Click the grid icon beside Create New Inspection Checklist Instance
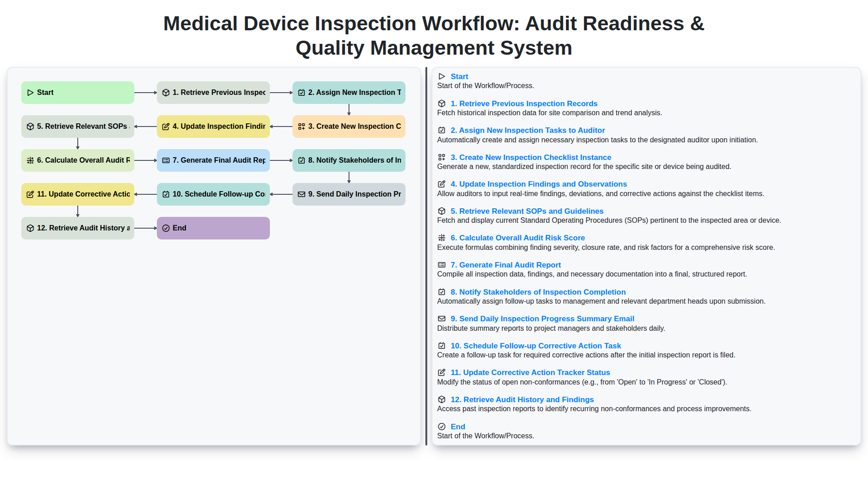Image resolution: width=868 pixels, height=488 pixels. 442,157
